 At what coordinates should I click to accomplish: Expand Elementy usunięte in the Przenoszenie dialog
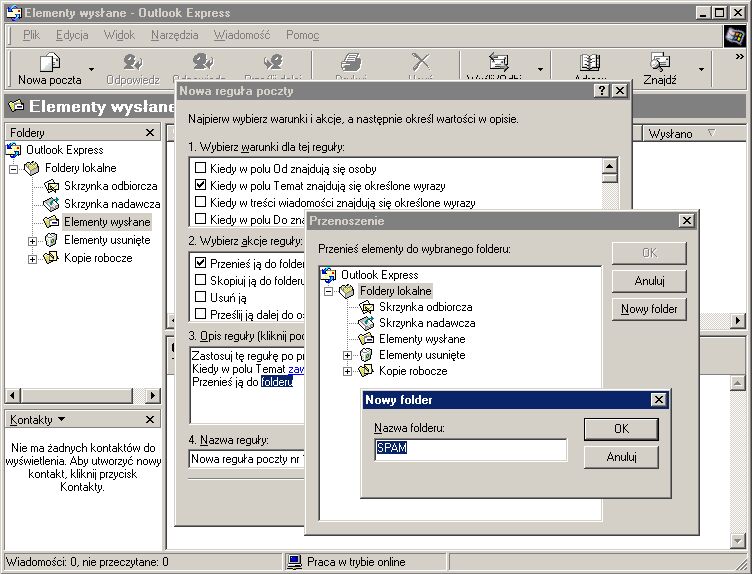click(348, 355)
